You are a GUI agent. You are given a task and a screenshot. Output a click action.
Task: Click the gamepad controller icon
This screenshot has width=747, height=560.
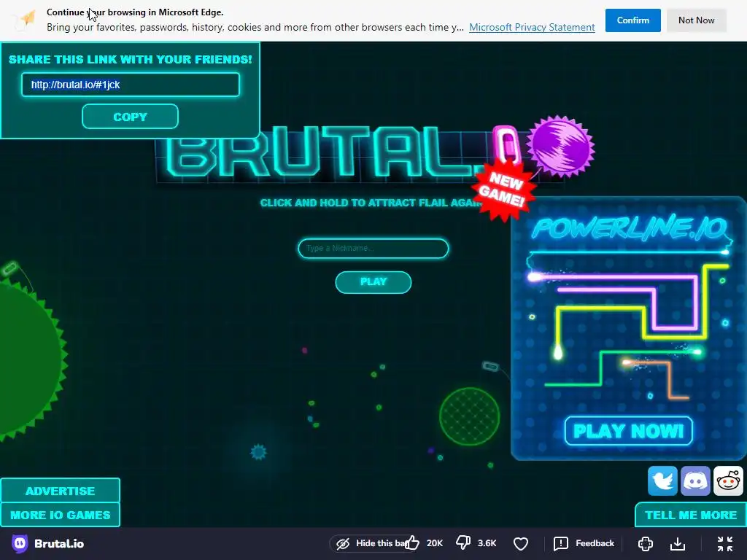pos(646,543)
